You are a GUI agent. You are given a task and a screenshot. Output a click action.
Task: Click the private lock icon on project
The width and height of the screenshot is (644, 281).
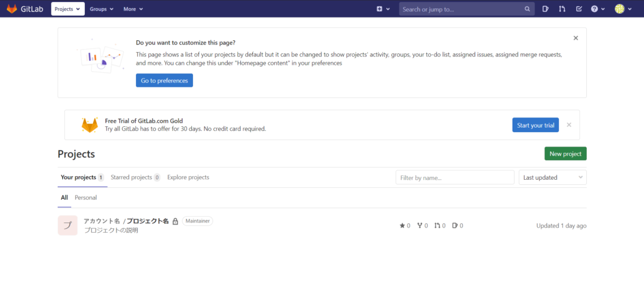click(175, 221)
